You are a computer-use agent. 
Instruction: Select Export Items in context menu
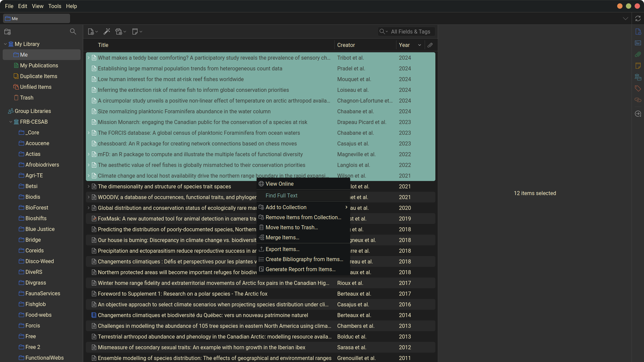(282, 249)
